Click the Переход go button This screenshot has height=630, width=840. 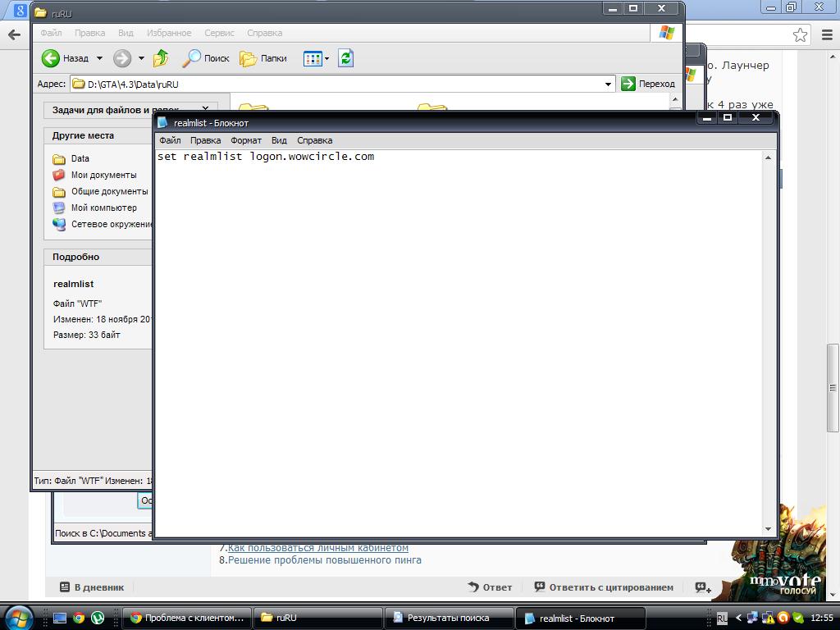[x=648, y=84]
